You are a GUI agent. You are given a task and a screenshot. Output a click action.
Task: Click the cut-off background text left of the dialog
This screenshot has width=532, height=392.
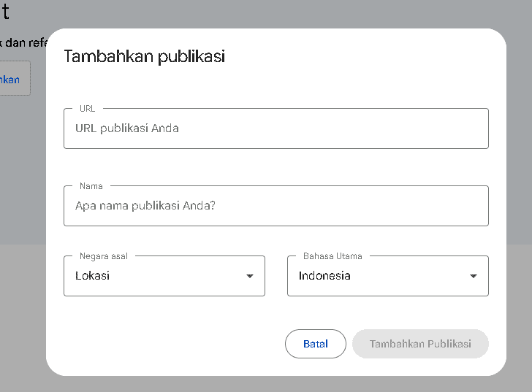[22, 43]
